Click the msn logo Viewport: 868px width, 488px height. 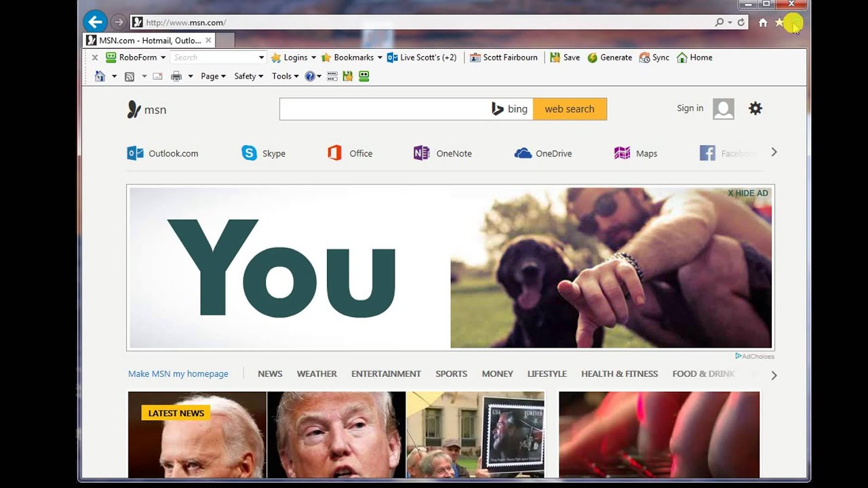(x=146, y=109)
